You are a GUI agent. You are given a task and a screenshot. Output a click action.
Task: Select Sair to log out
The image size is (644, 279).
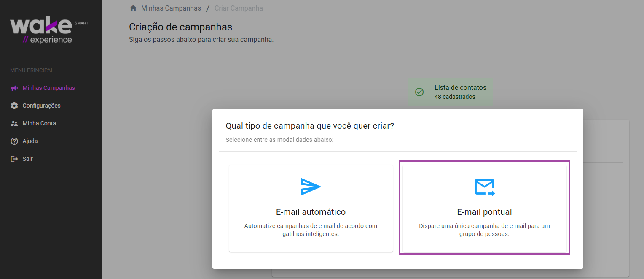coord(27,159)
